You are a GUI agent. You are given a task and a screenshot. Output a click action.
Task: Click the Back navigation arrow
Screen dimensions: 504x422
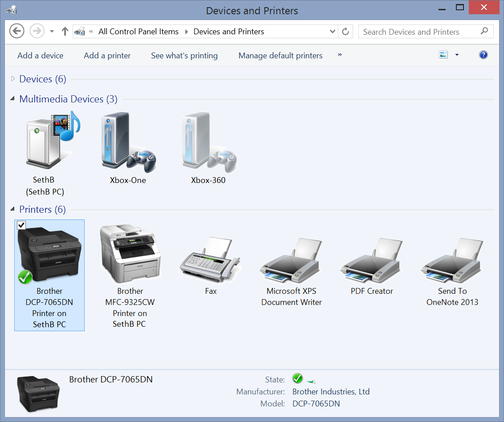pyautogui.click(x=17, y=31)
